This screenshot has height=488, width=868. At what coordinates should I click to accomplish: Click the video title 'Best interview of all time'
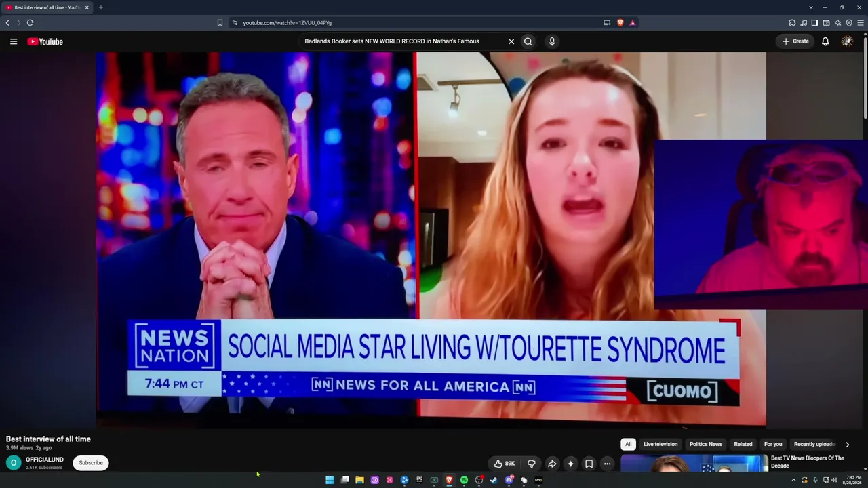click(48, 439)
